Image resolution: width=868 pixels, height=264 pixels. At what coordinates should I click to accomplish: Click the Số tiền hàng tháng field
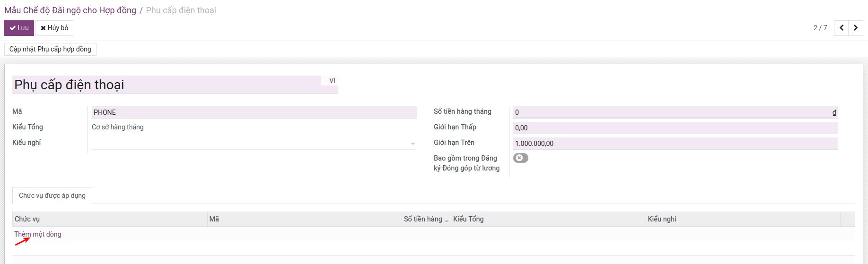coord(672,112)
